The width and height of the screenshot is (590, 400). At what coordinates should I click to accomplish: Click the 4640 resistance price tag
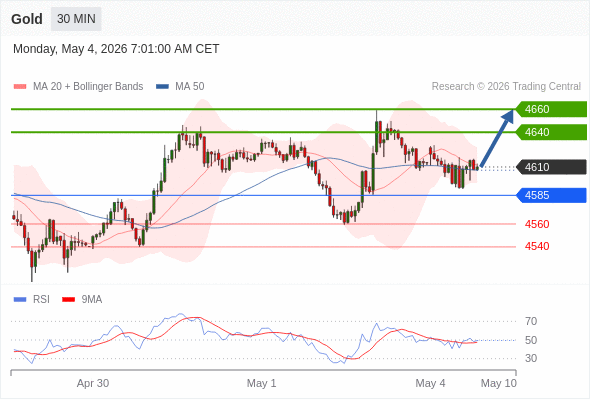pos(551,132)
